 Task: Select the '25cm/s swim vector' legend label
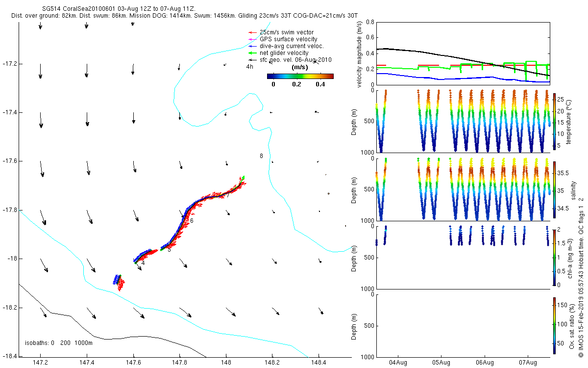(x=287, y=32)
